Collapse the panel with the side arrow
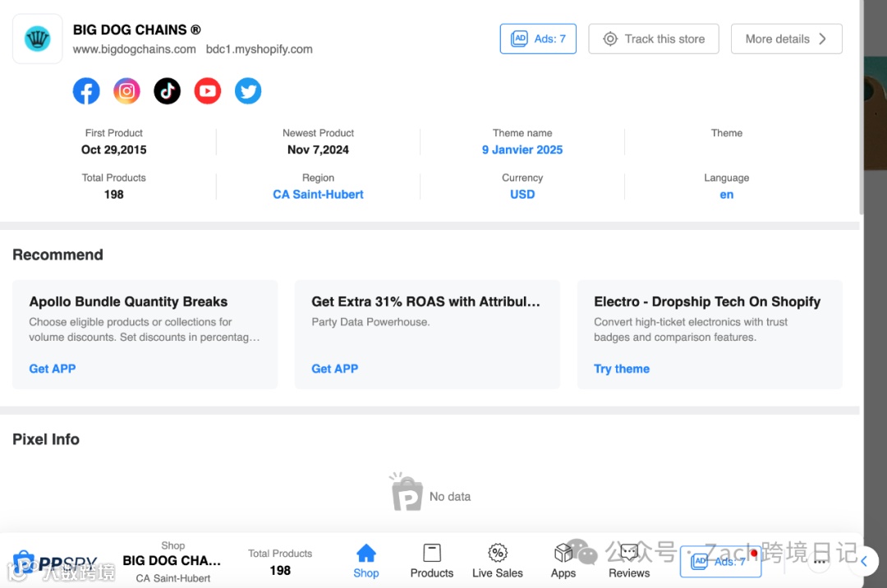Viewport: 887px width, 588px height. pos(864,562)
